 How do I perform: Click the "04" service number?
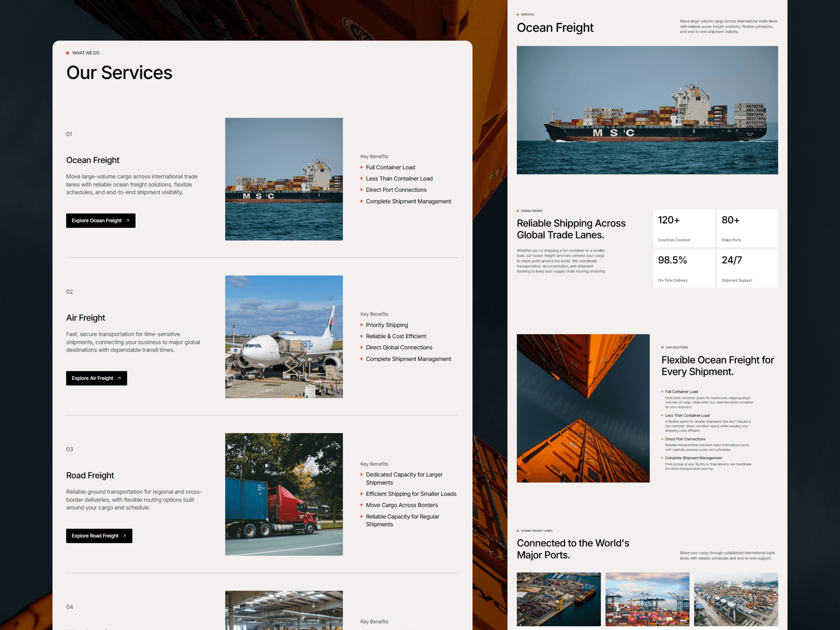point(70,607)
